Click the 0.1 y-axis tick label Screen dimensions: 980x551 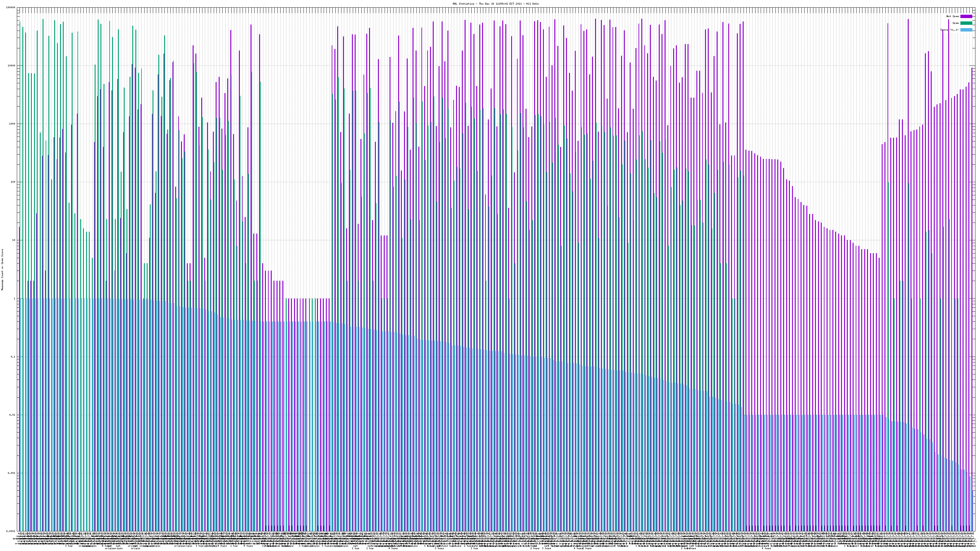14,357
